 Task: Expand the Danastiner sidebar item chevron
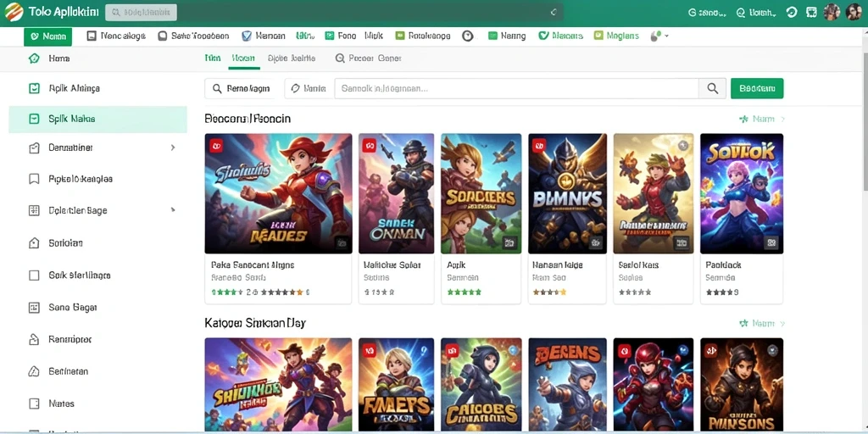point(173,147)
